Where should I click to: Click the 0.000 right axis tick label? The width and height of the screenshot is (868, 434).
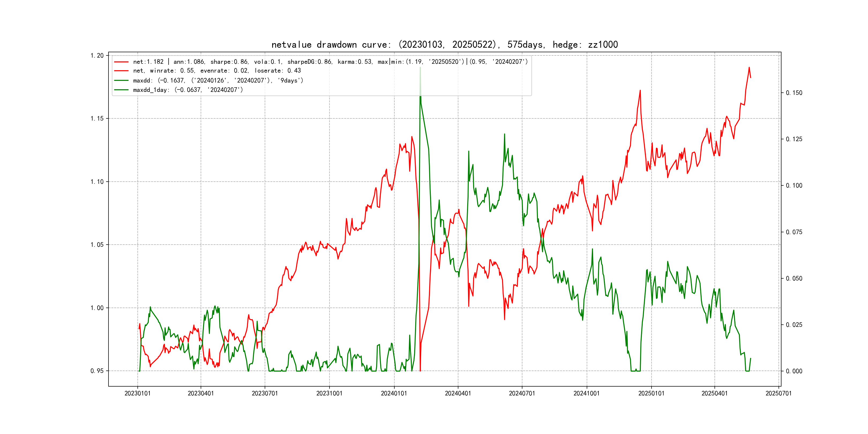point(794,371)
